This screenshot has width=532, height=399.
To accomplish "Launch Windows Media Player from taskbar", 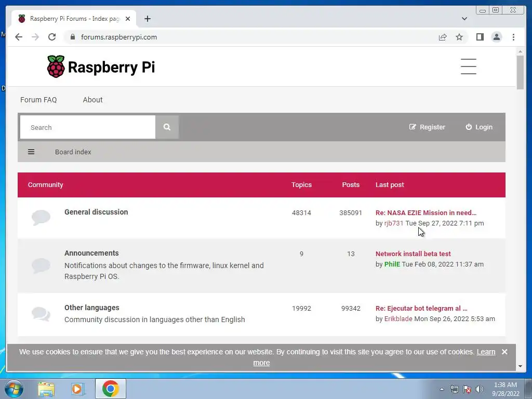I will [x=78, y=389].
